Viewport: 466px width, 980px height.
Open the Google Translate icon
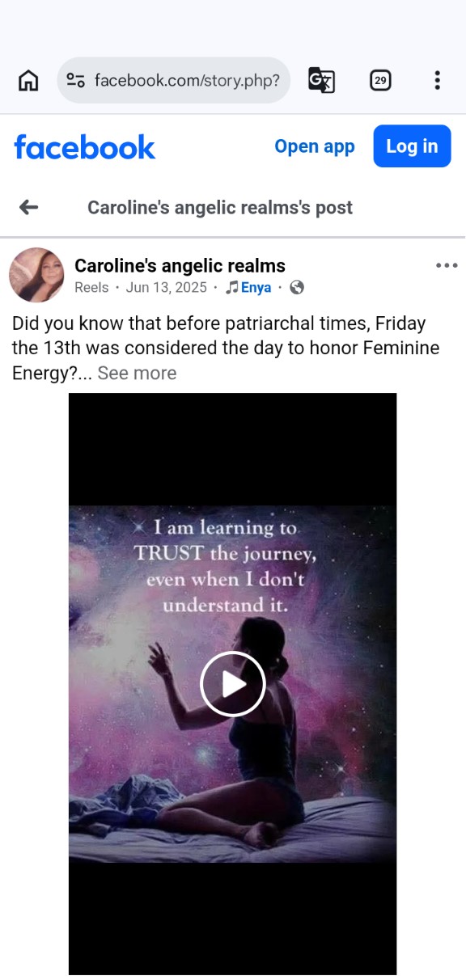[321, 80]
